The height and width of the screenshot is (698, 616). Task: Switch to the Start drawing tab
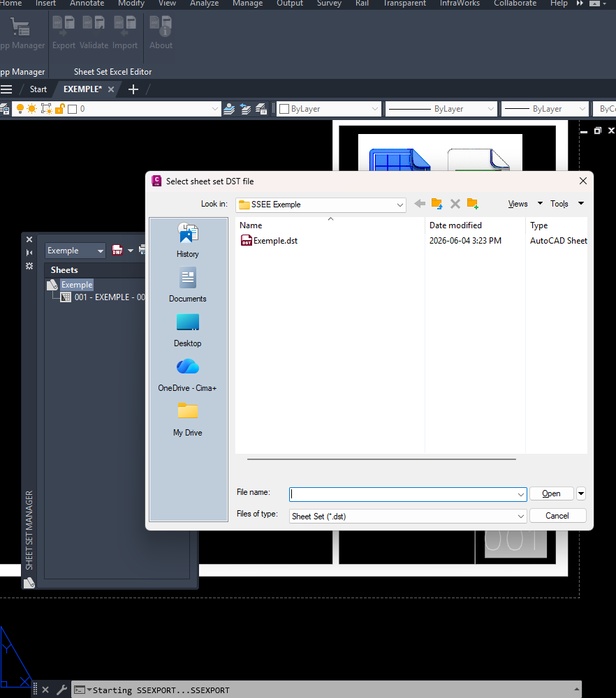[x=38, y=89]
